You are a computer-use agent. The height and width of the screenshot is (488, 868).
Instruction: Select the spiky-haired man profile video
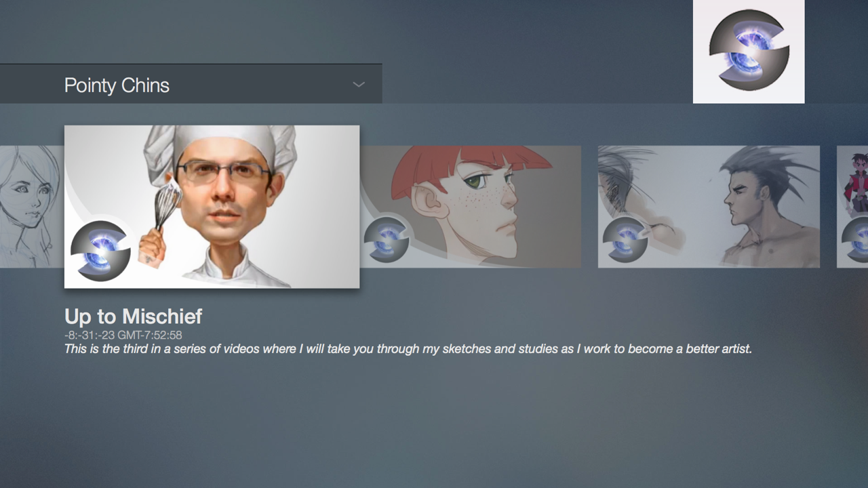coord(709,207)
